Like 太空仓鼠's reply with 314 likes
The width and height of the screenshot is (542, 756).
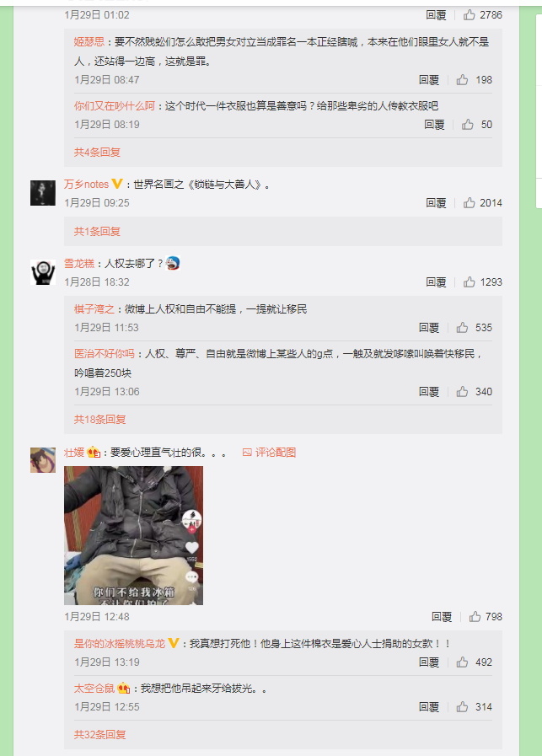[463, 707]
